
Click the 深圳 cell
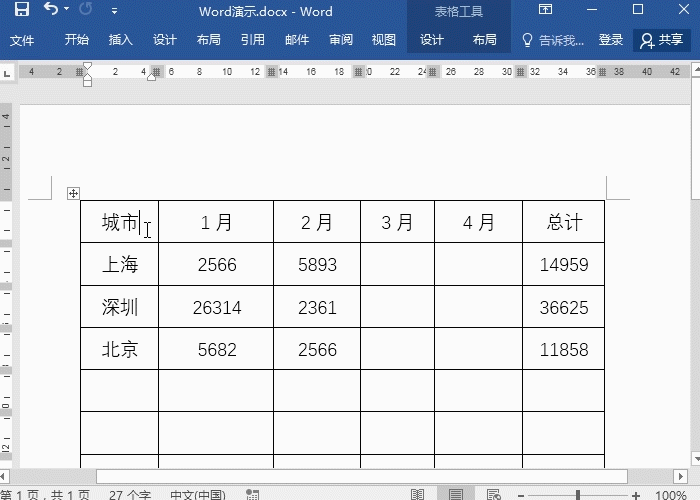[x=119, y=307]
